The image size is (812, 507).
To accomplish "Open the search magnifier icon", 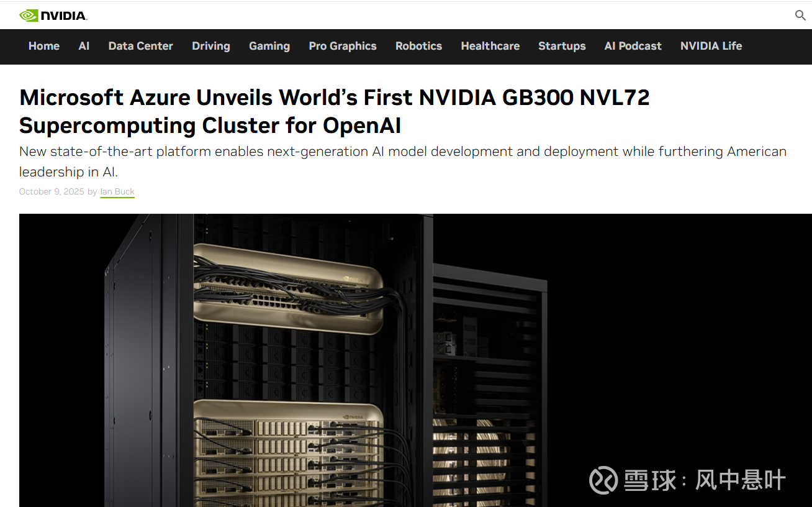I will (x=800, y=16).
